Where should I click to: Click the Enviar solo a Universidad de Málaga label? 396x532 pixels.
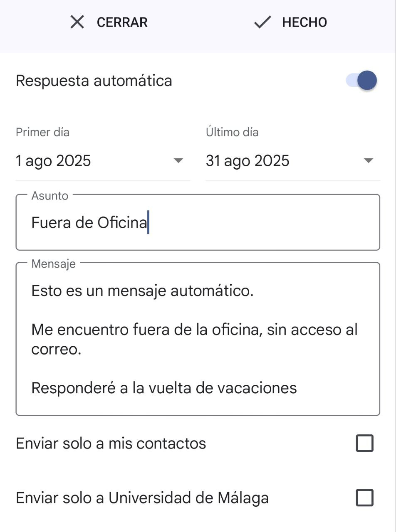click(x=142, y=498)
